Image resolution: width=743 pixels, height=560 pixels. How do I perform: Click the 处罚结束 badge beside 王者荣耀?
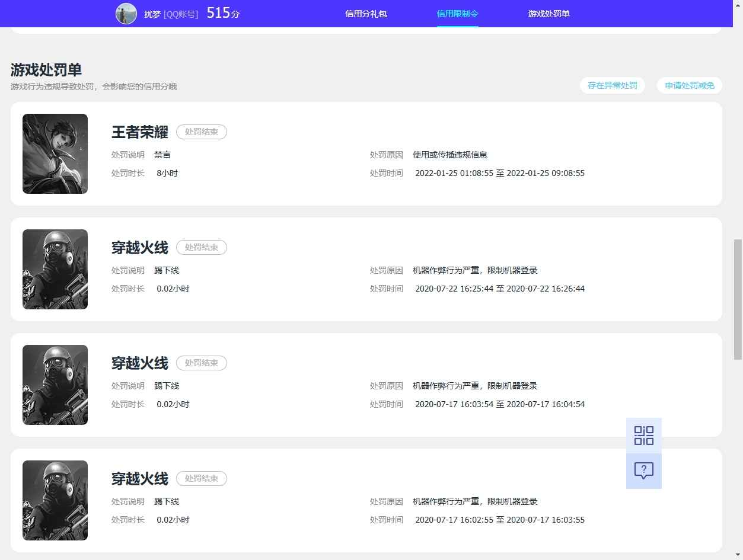pyautogui.click(x=202, y=132)
